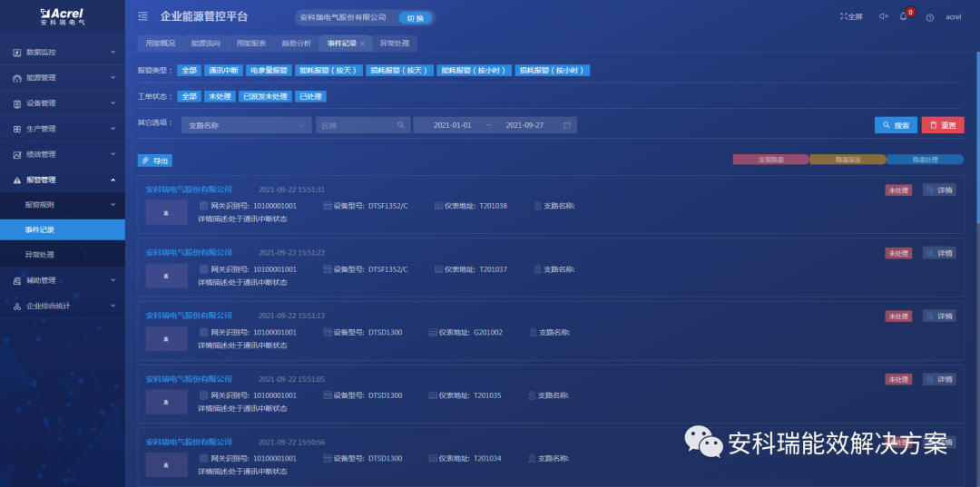980x487 pixels.
Task: Open the 支路名称 dropdown
Action: pyautogui.click(x=246, y=125)
